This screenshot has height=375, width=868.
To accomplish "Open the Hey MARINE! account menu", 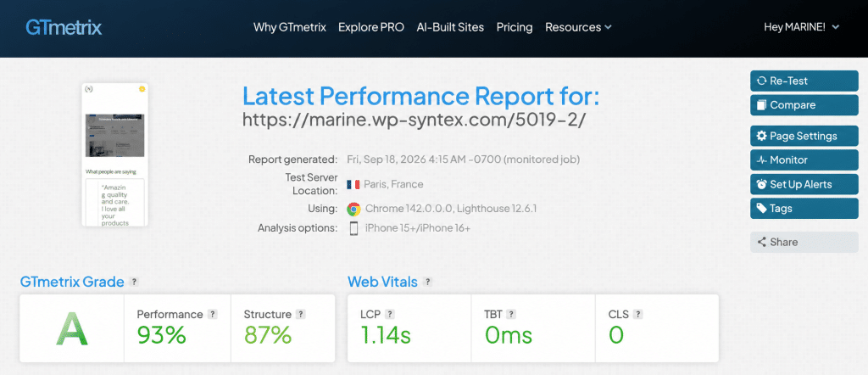I will 801,26.
